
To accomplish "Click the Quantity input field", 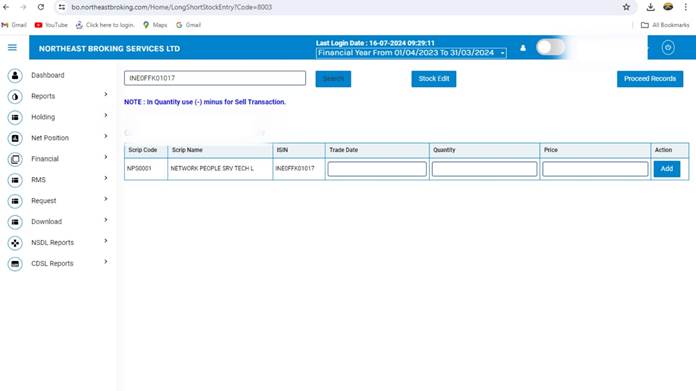I will tap(484, 169).
